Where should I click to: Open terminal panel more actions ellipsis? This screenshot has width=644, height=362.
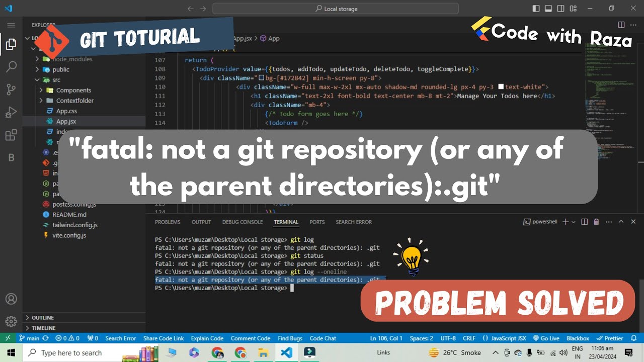[x=608, y=222]
